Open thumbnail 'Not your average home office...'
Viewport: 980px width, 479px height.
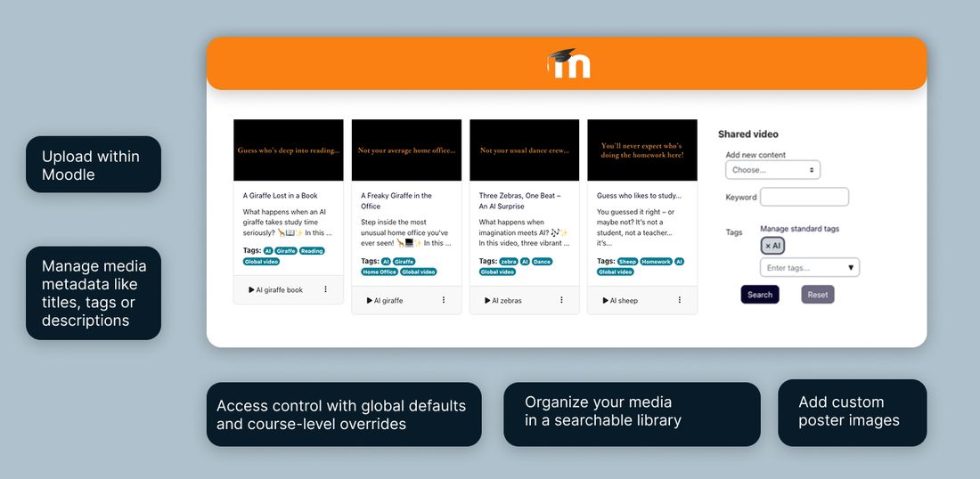pos(406,150)
